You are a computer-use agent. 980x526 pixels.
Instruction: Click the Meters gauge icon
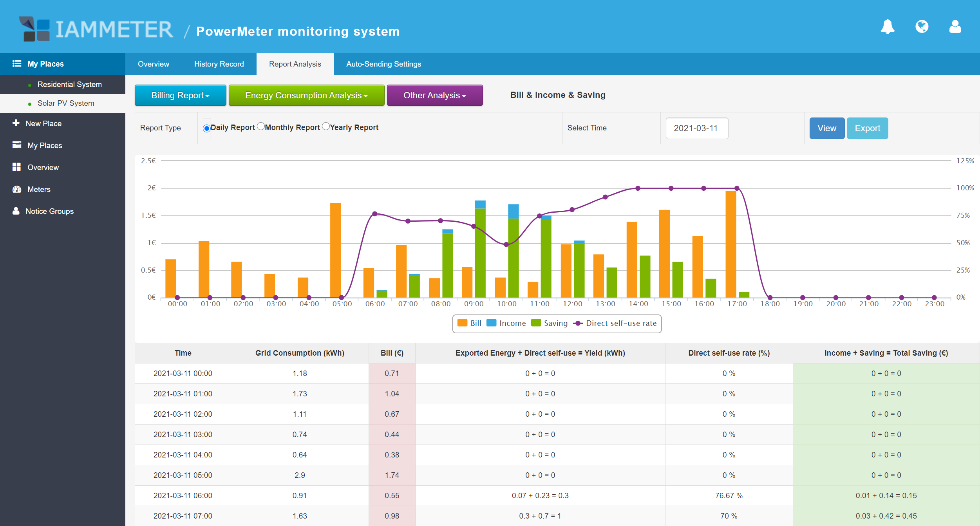pyautogui.click(x=16, y=189)
